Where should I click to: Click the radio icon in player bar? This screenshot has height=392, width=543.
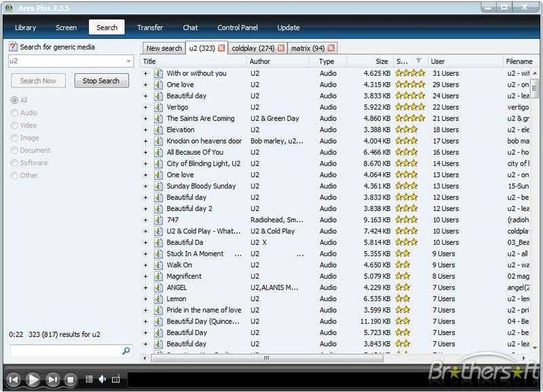(115, 380)
